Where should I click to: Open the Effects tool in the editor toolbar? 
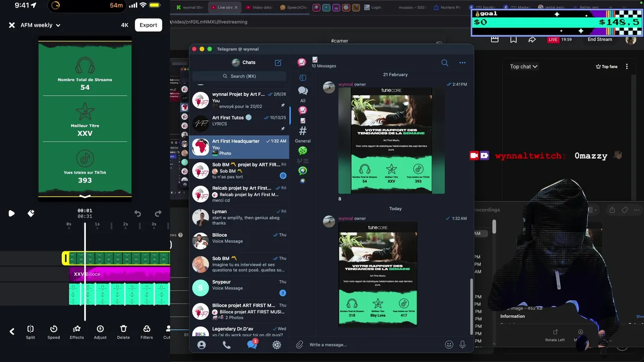point(76,332)
